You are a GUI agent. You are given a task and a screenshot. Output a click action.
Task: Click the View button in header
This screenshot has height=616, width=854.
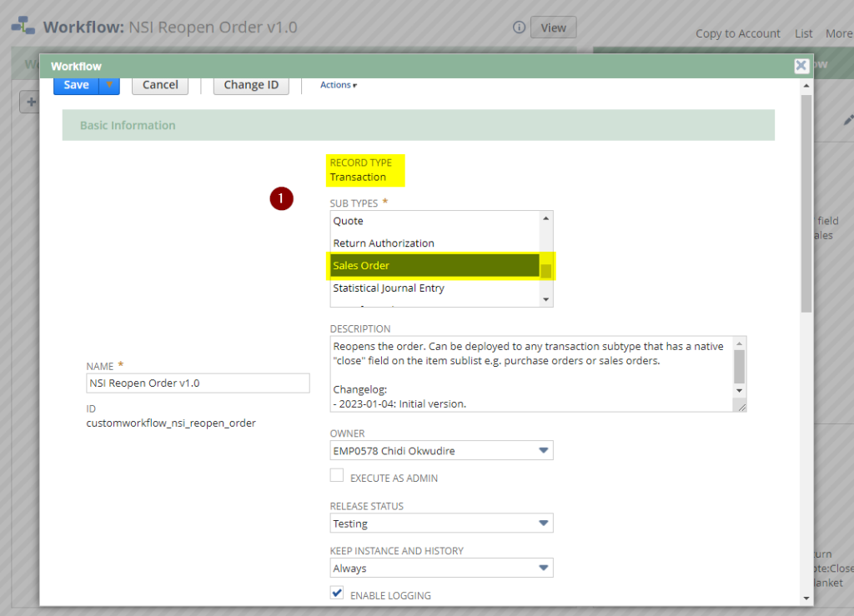tap(554, 28)
